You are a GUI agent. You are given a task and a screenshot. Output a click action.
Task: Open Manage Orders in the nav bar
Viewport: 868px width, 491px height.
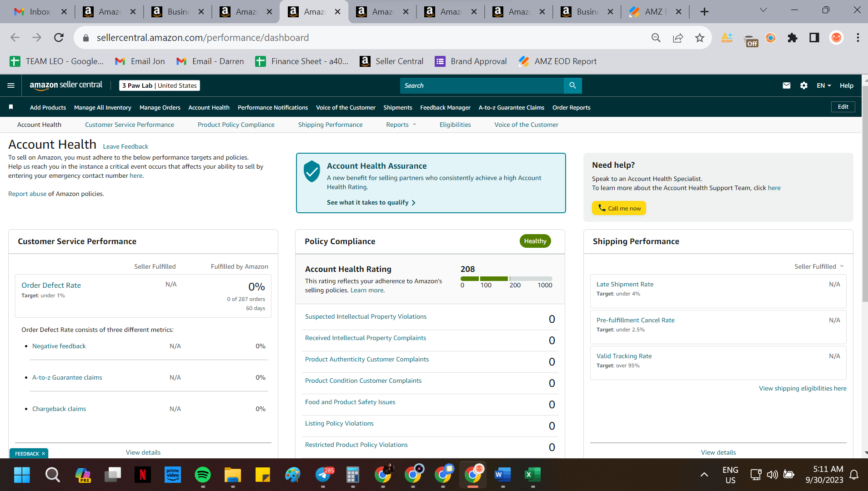pos(160,107)
